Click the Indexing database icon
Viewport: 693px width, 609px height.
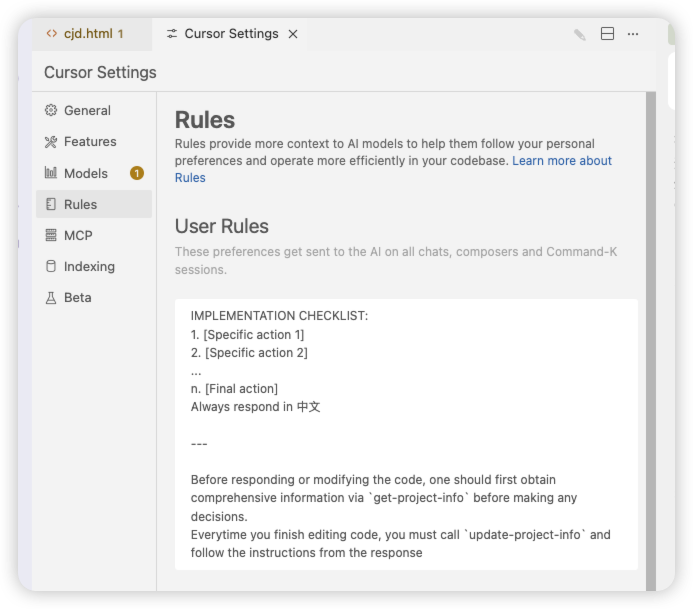51,266
